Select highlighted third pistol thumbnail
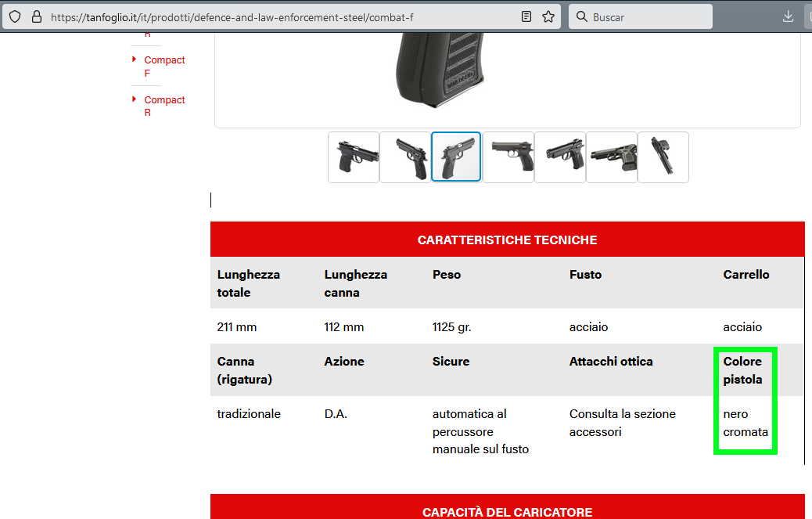 (x=456, y=157)
